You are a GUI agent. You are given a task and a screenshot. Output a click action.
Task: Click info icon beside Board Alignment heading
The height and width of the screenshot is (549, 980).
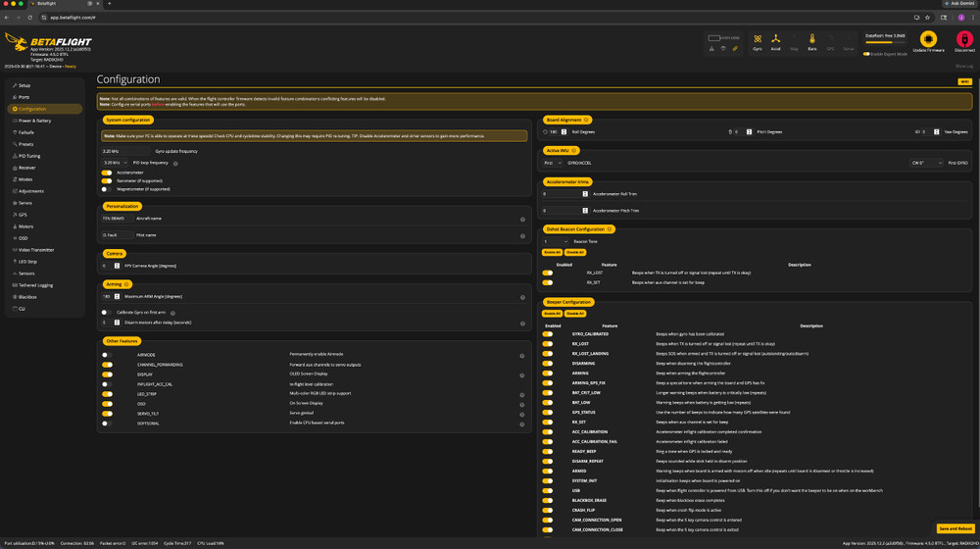tap(588, 120)
